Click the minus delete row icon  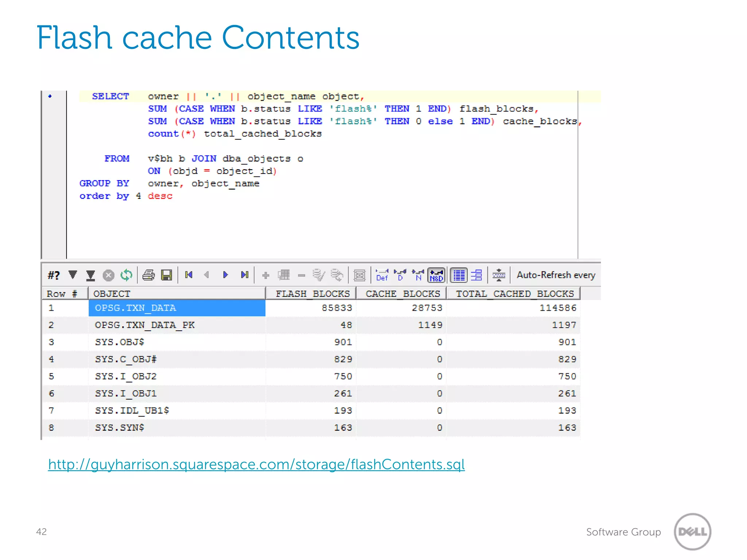(x=301, y=275)
